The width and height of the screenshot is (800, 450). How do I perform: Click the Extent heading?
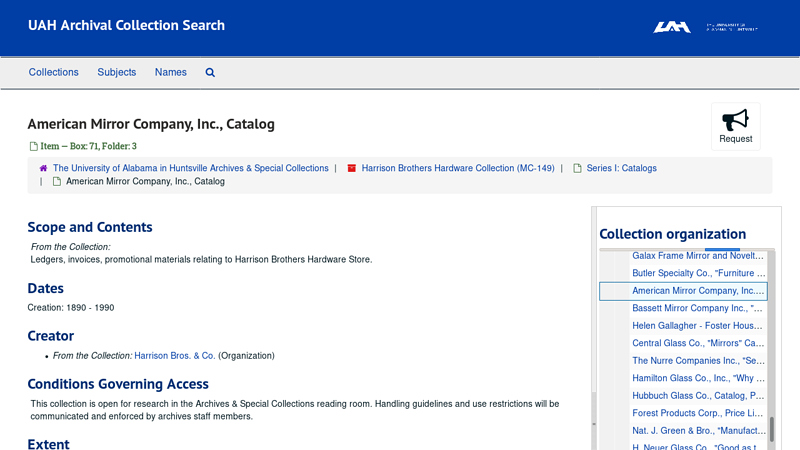pos(48,444)
